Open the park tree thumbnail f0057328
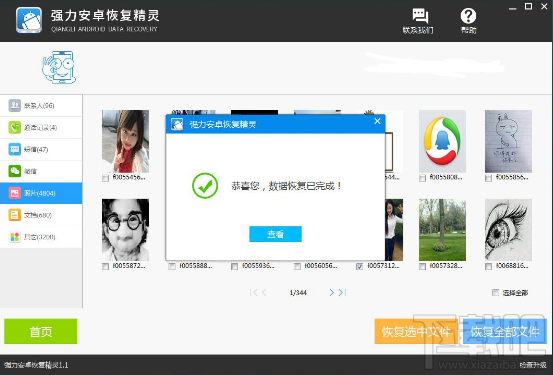 442,230
